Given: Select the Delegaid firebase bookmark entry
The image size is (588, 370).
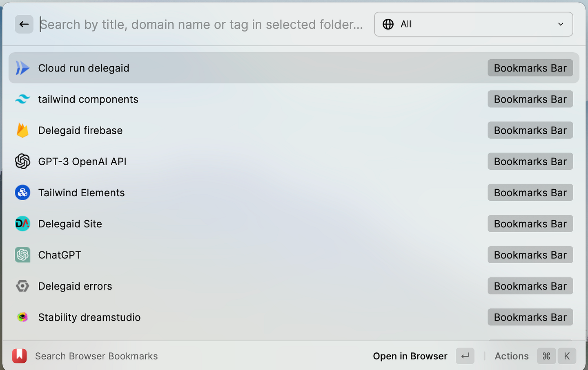Looking at the screenshot, I should [163, 130].
